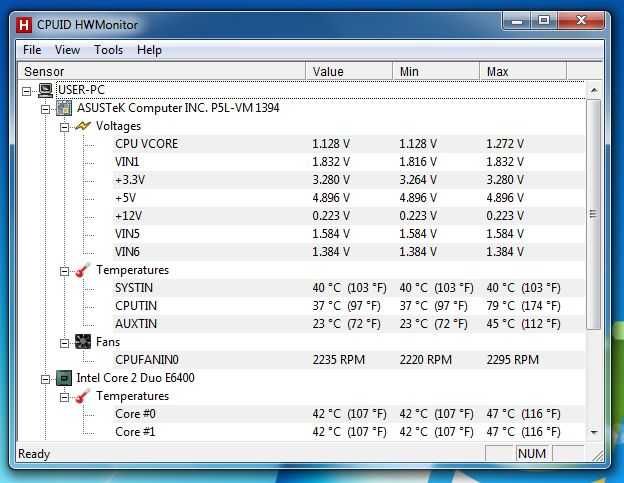Click the HWMonitor red H title icon
Image resolution: width=624 pixels, height=483 pixels.
(x=24, y=25)
